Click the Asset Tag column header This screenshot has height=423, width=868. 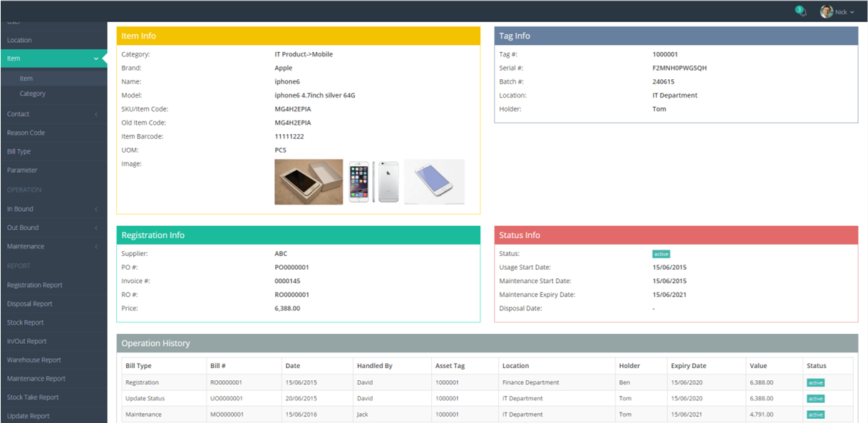pyautogui.click(x=465, y=366)
